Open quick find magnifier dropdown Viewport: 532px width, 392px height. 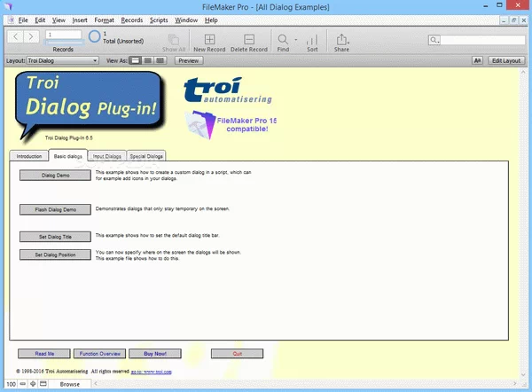[x=434, y=40]
